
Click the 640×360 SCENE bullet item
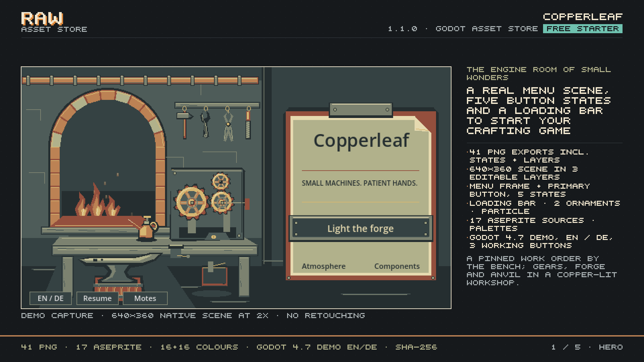[522, 173]
